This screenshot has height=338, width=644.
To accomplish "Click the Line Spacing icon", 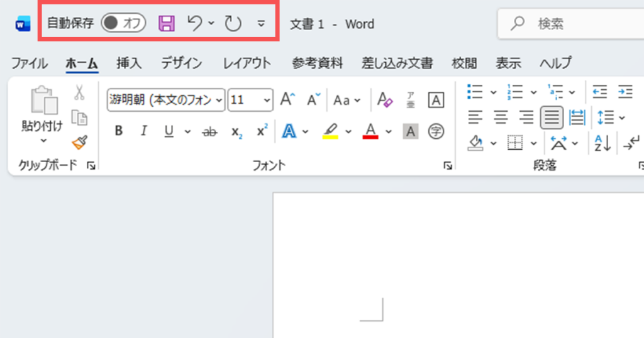I will pyautogui.click(x=606, y=117).
